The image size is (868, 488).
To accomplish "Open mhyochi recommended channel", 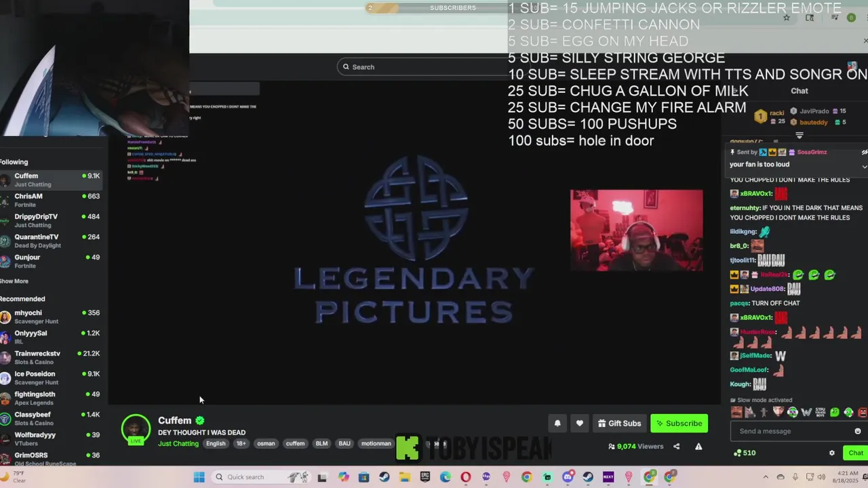I will tap(51, 317).
